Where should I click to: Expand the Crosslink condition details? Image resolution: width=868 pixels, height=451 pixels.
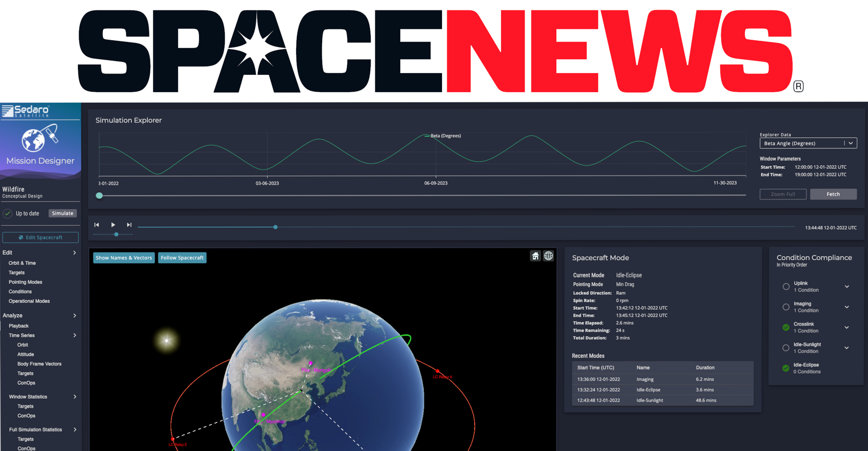pos(847,327)
